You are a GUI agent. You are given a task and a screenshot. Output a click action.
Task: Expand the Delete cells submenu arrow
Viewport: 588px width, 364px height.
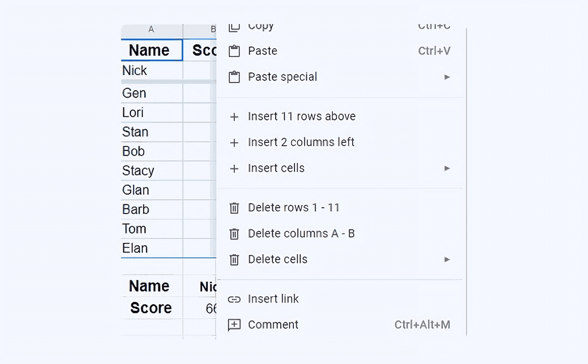tap(447, 259)
